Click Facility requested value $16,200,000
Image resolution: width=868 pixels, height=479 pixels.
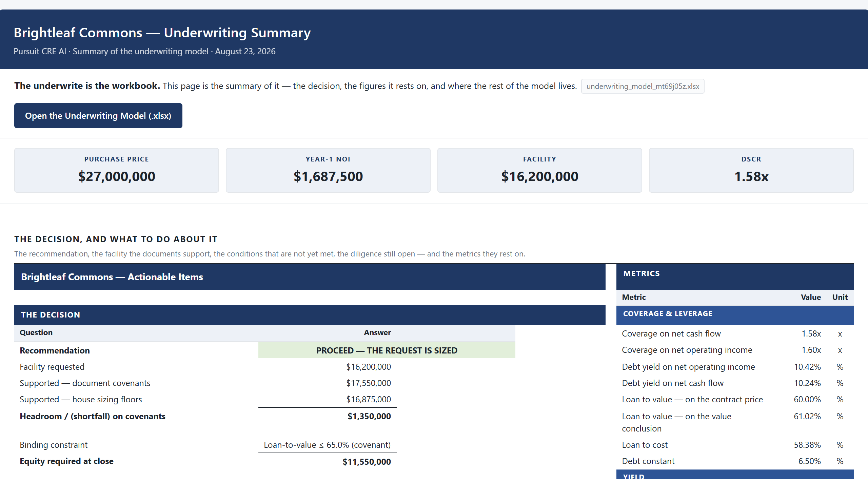369,367
